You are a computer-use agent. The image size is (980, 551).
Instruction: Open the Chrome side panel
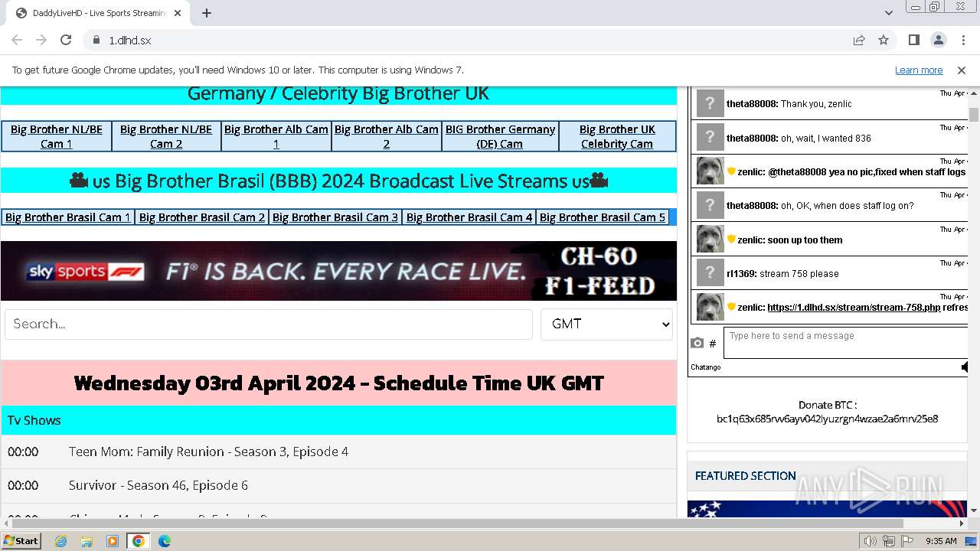913,40
